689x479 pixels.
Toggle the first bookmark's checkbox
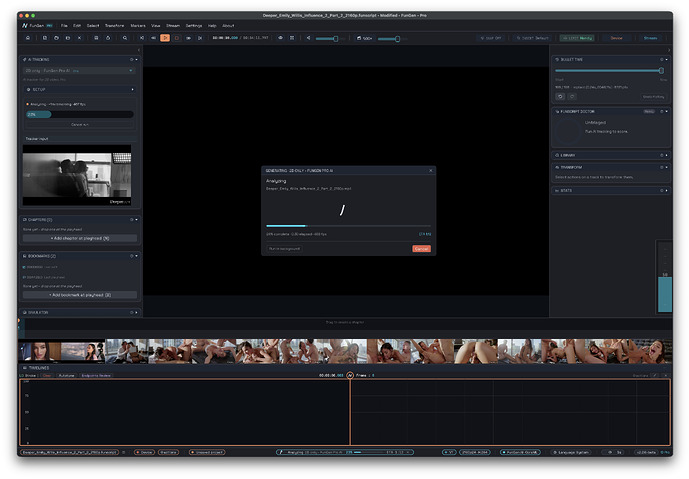[x=24, y=267]
